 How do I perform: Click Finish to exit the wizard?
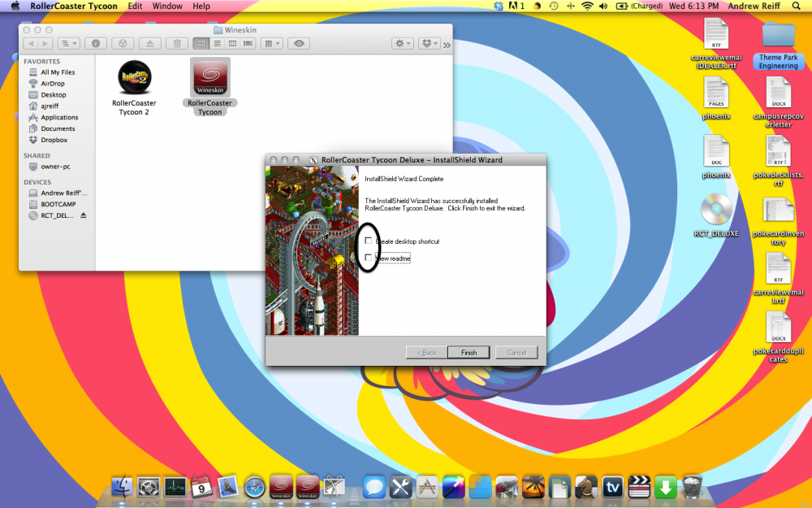point(469,352)
